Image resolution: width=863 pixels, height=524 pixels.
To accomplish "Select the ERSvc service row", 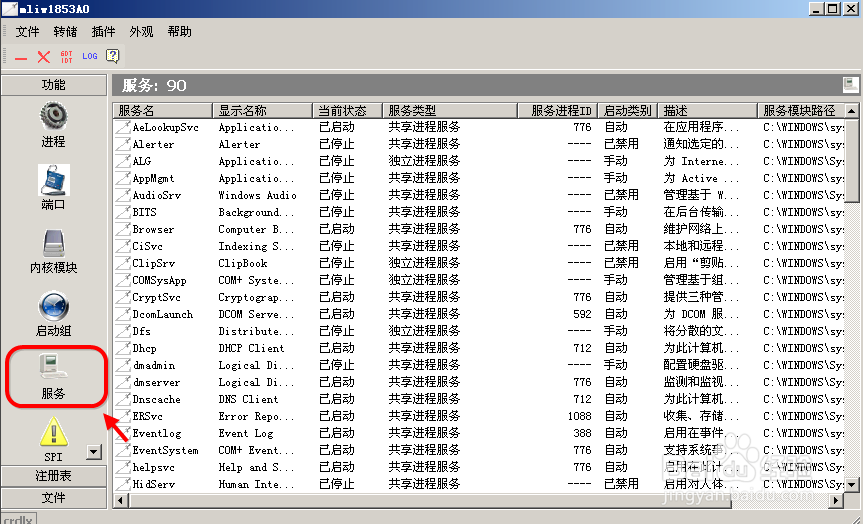I will tap(478, 416).
